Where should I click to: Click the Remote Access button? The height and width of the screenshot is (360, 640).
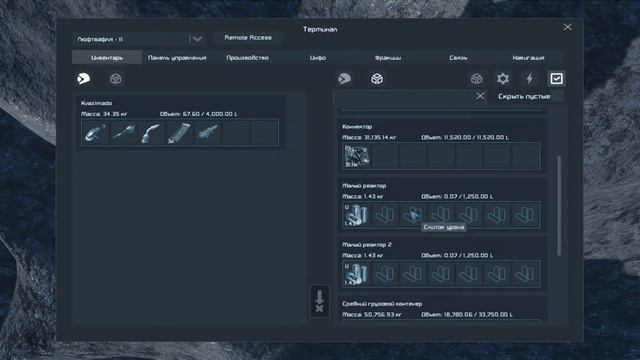click(x=248, y=38)
